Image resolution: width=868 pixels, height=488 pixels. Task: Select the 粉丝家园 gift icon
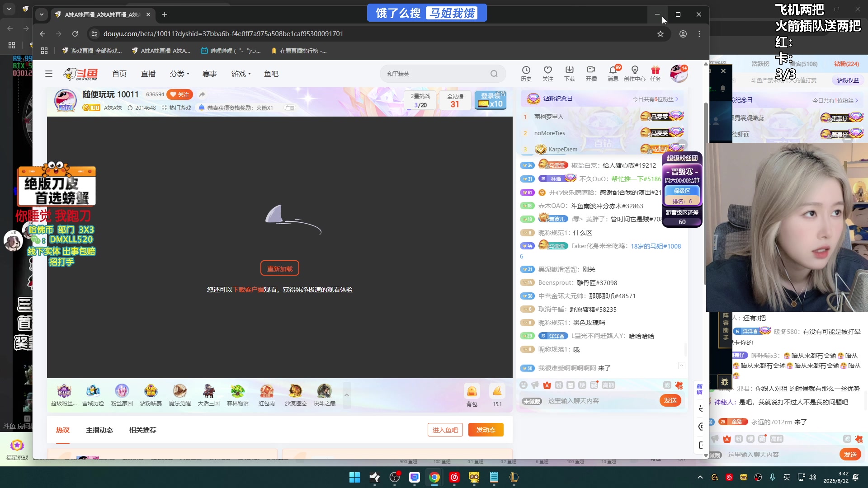click(x=122, y=395)
